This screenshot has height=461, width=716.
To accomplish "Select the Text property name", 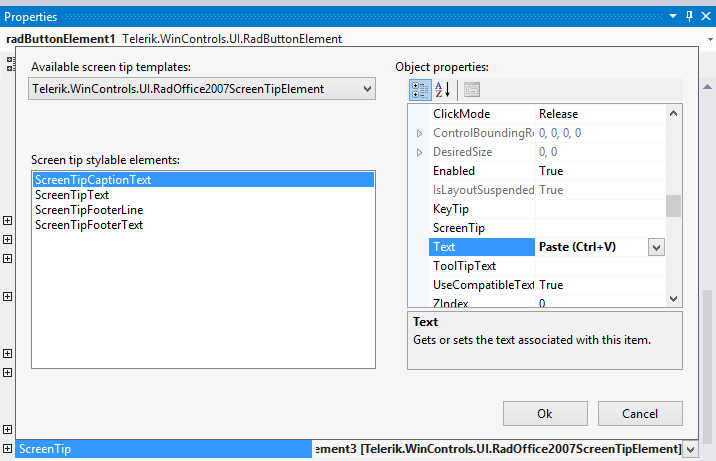I will click(x=481, y=247).
